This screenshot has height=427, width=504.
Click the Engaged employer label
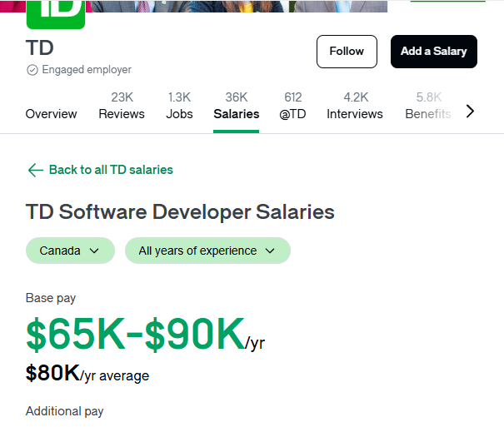pyautogui.click(x=87, y=70)
